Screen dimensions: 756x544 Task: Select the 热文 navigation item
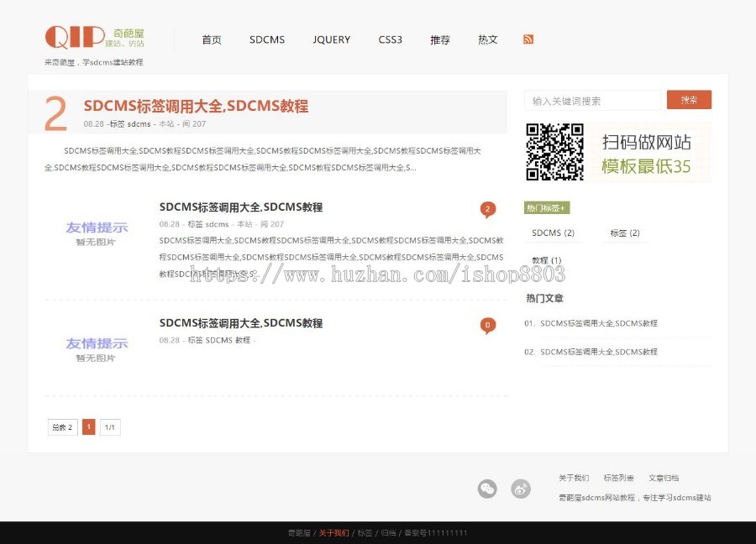tap(488, 39)
